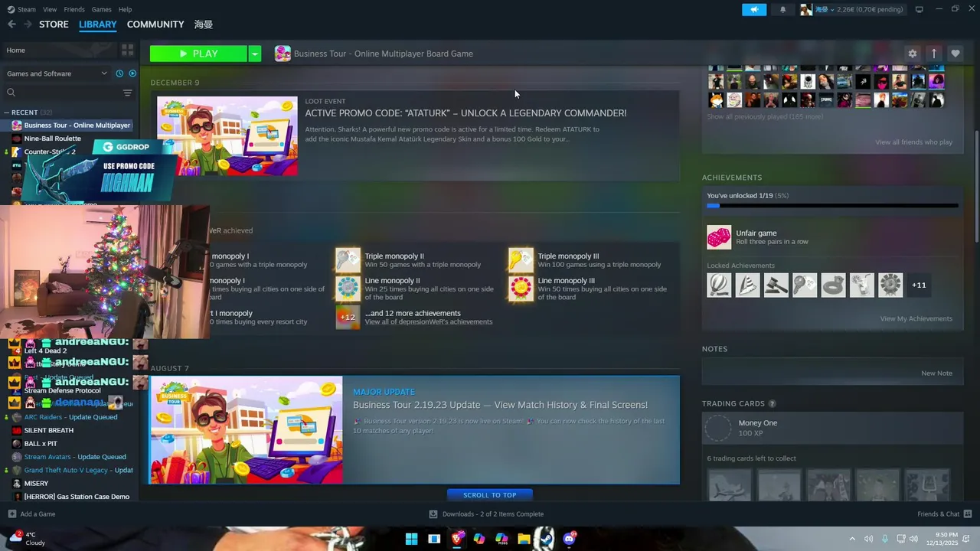Switch to the COMMUNITY tab
This screenshot has width=980, height=551.
tap(155, 24)
